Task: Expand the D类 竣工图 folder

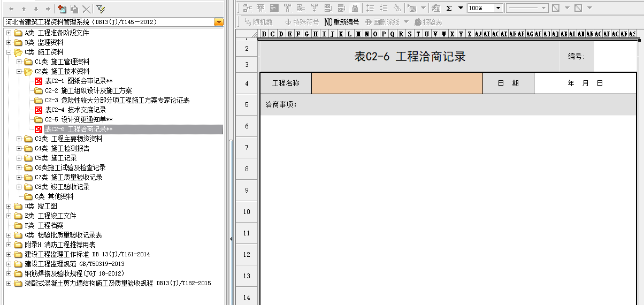Action: click(9, 207)
